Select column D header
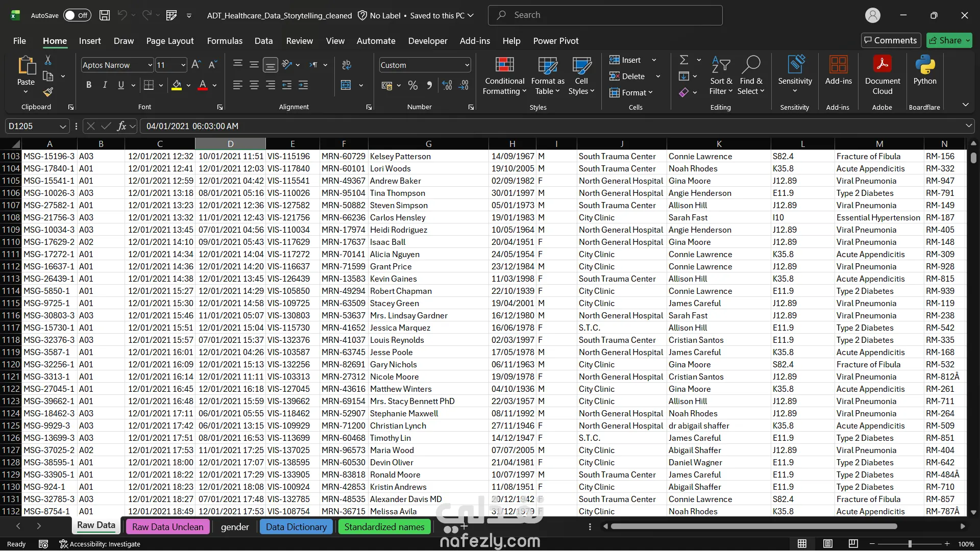The height and width of the screenshot is (551, 980). click(231, 144)
